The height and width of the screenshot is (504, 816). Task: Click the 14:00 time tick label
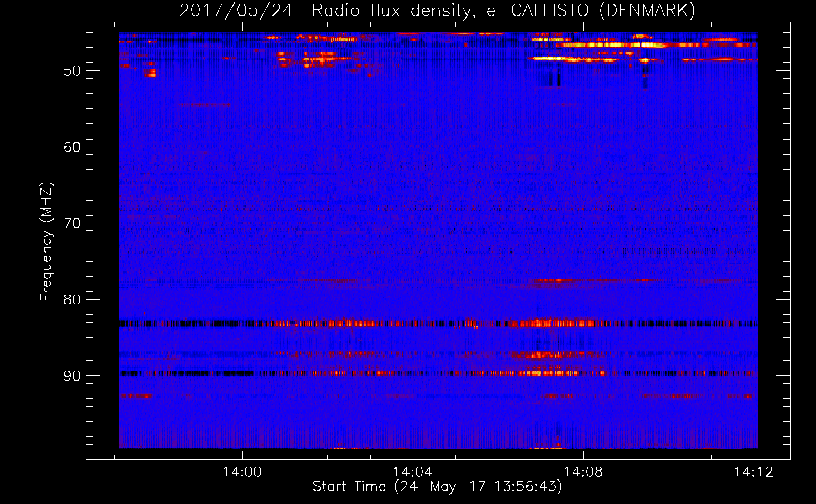[242, 472]
